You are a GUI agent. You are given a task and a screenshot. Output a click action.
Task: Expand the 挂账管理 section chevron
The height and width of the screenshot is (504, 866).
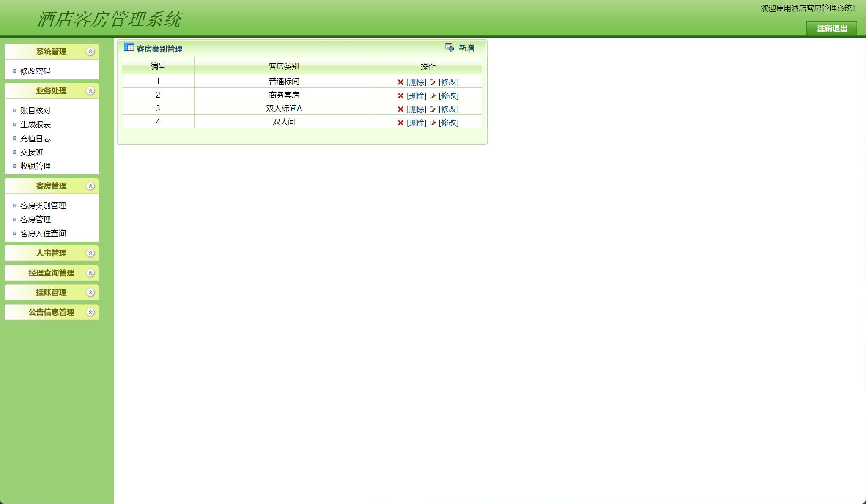[90, 292]
